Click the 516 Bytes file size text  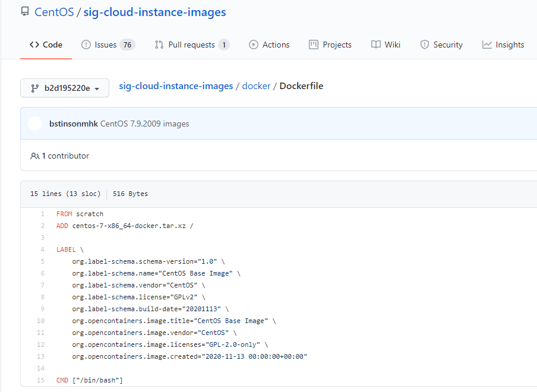[131, 194]
